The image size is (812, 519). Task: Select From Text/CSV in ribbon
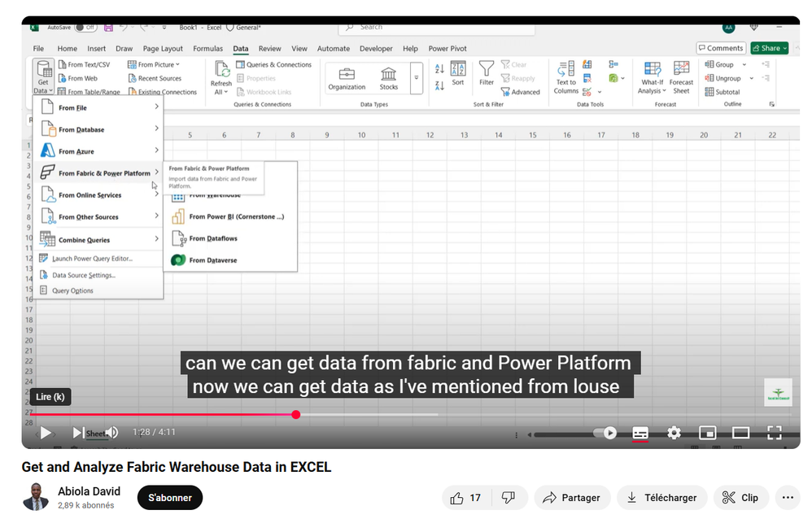pyautogui.click(x=84, y=65)
